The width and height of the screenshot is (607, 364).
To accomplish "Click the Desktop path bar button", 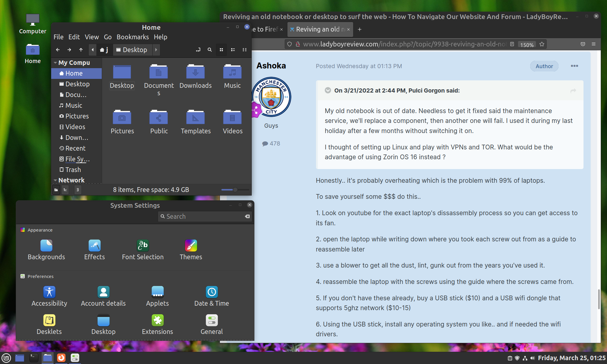I will click(132, 50).
